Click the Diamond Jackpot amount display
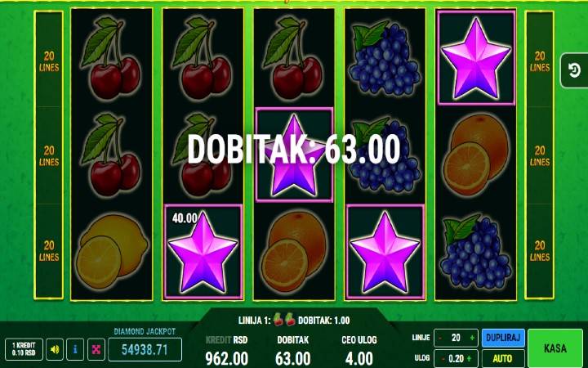Screen dimensions: 588x368 (145, 350)
